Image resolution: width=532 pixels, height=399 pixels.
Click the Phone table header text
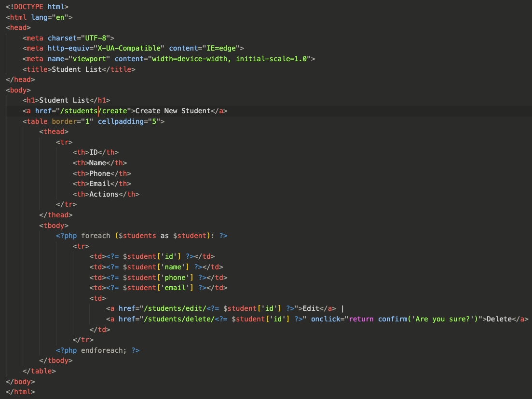100,173
